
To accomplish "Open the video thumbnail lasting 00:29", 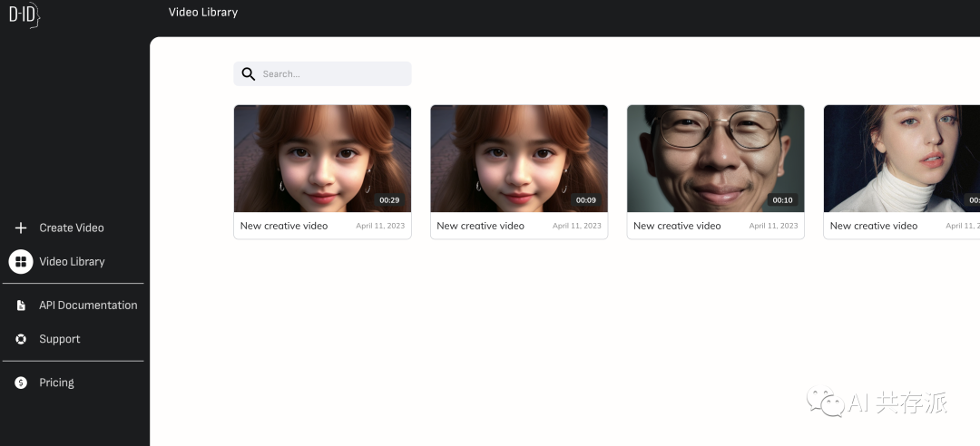I will point(322,158).
